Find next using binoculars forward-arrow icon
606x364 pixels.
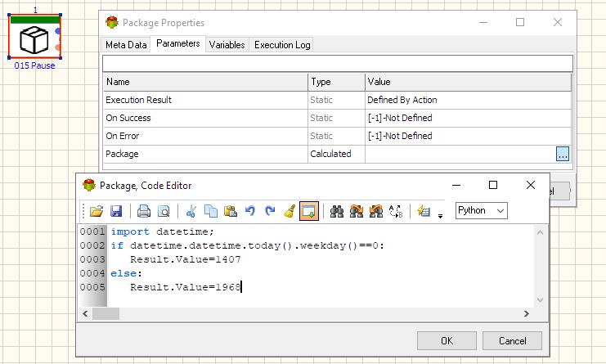coord(357,211)
